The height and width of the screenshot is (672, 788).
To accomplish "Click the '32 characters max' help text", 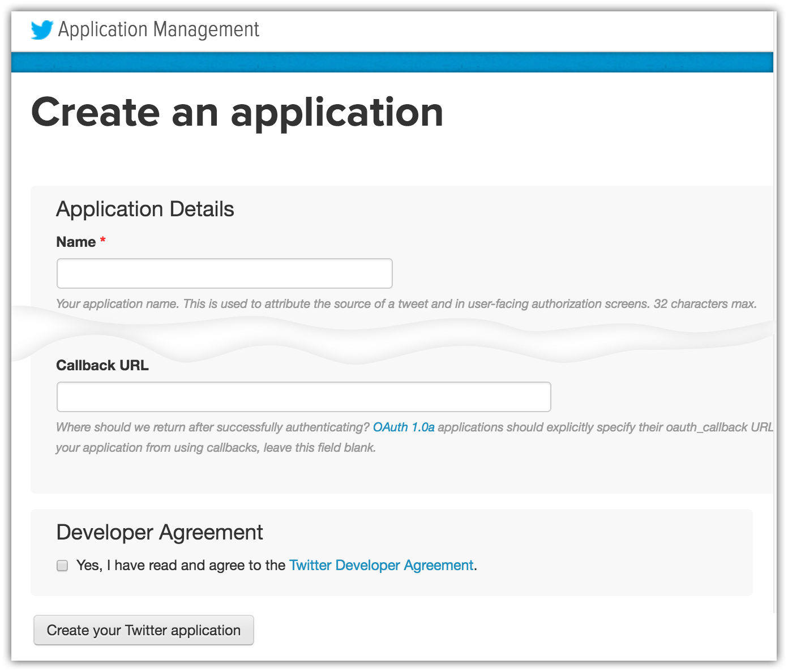I will 705,304.
